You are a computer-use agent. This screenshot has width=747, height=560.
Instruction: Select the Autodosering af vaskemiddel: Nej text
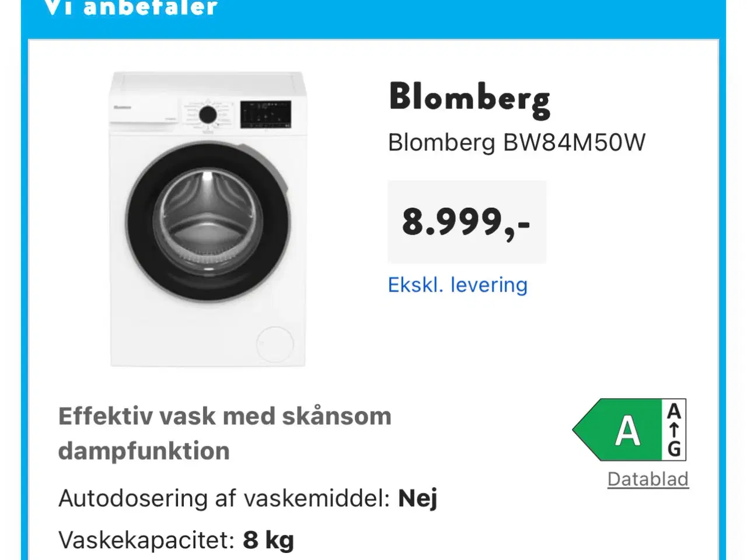tap(248, 498)
